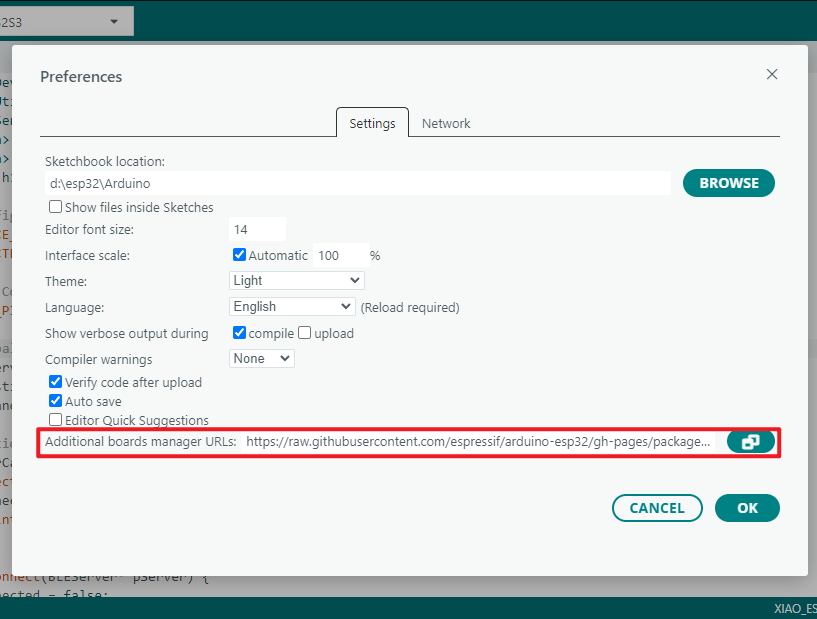This screenshot has width=817, height=619.
Task: Close the Preferences dialog with X
Action: (772, 74)
